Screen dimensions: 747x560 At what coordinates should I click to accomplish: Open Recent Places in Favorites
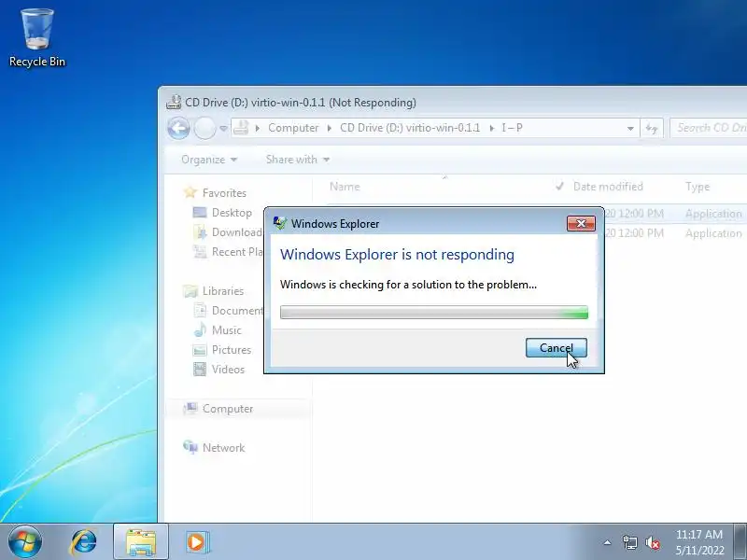[237, 251]
